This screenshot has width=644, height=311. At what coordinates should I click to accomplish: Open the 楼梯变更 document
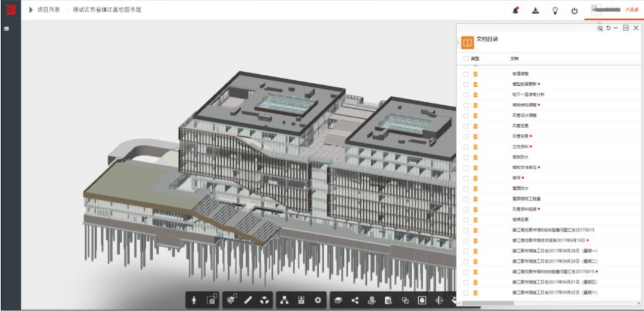(x=520, y=220)
